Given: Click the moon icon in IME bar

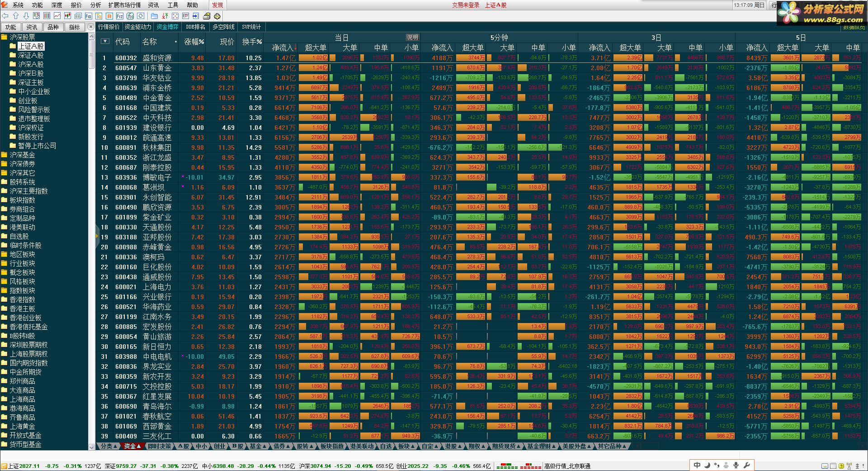Looking at the screenshot, I should click(x=707, y=465).
